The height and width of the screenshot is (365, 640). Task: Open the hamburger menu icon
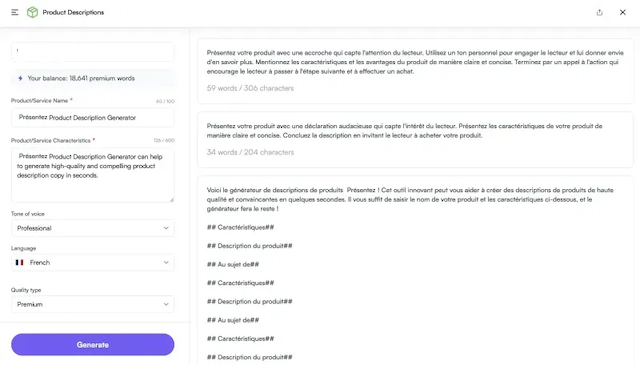[x=15, y=12]
